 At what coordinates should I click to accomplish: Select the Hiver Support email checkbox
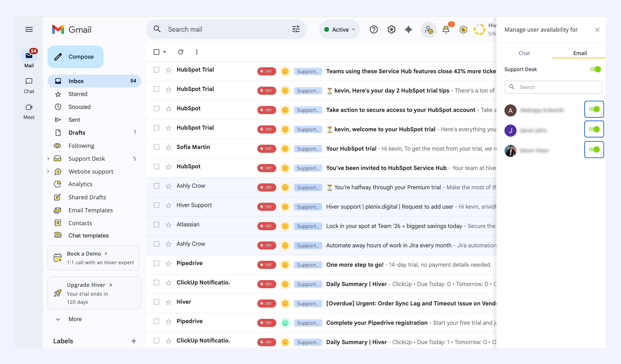coord(156,205)
